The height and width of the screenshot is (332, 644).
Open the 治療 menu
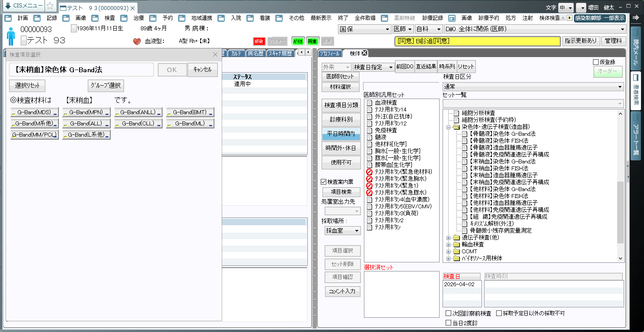click(x=139, y=18)
